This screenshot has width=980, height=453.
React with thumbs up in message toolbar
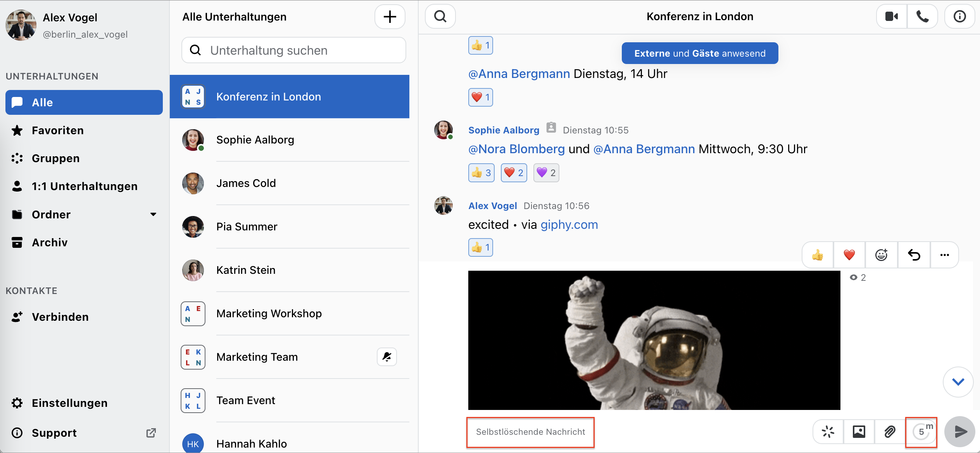[818, 255]
